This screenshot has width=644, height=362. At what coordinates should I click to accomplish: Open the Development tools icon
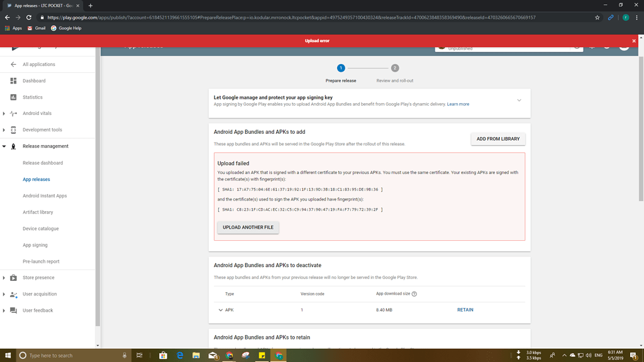(x=13, y=129)
